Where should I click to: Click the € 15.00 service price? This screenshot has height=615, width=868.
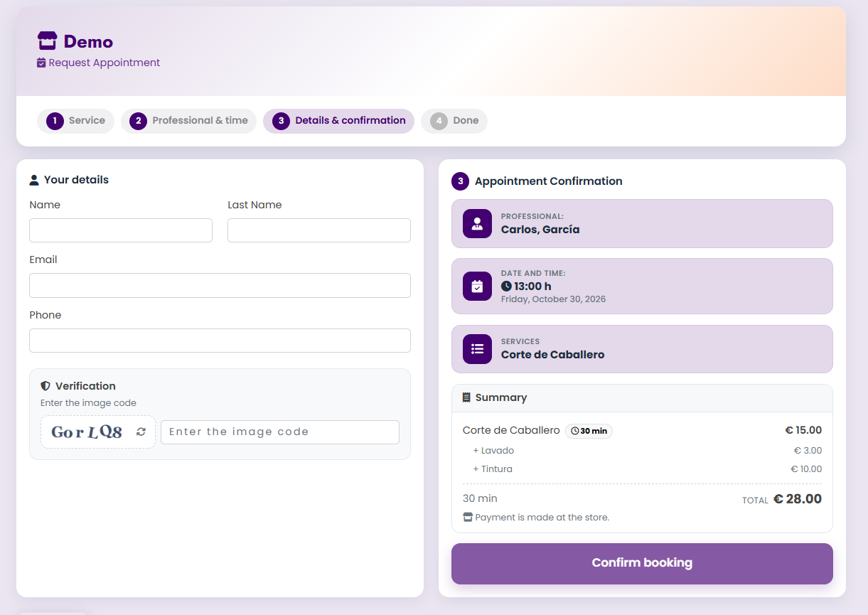point(803,430)
